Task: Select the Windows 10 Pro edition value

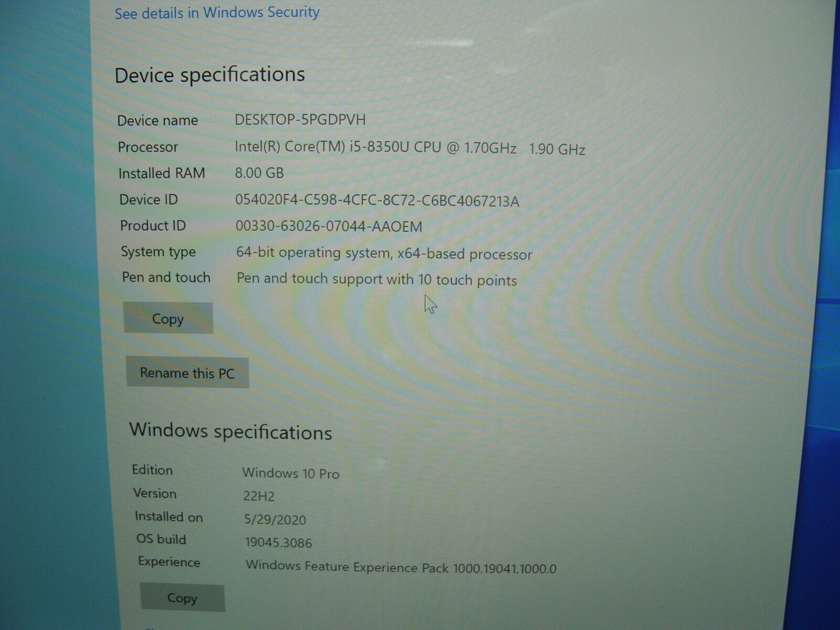Action: (291, 474)
